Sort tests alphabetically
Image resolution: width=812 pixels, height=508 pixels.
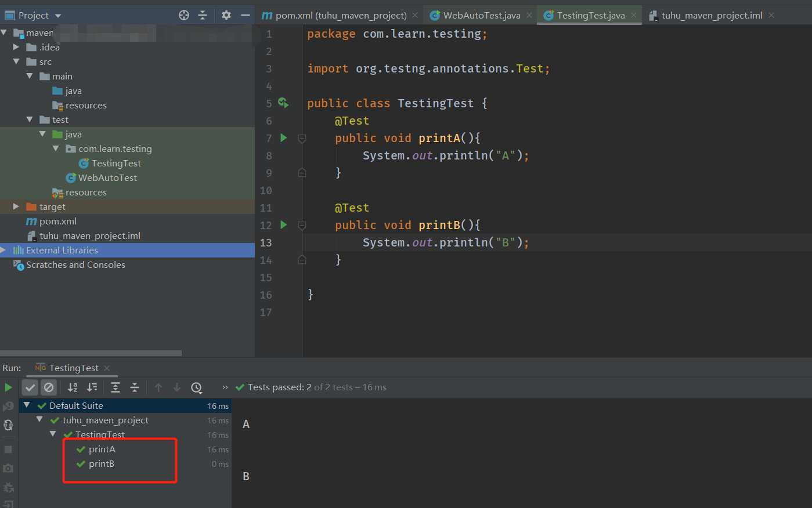click(x=73, y=387)
